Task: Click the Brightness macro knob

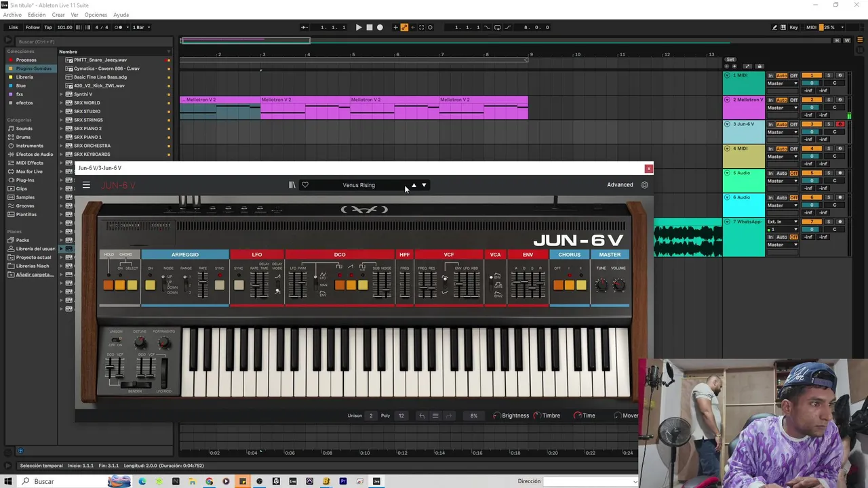Action: click(497, 415)
